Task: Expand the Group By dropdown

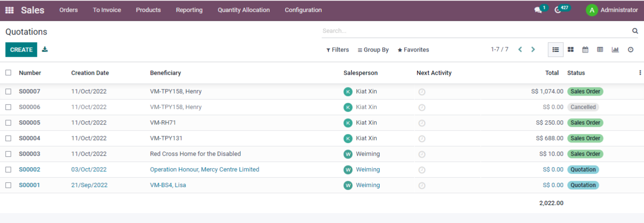Action: coord(373,50)
